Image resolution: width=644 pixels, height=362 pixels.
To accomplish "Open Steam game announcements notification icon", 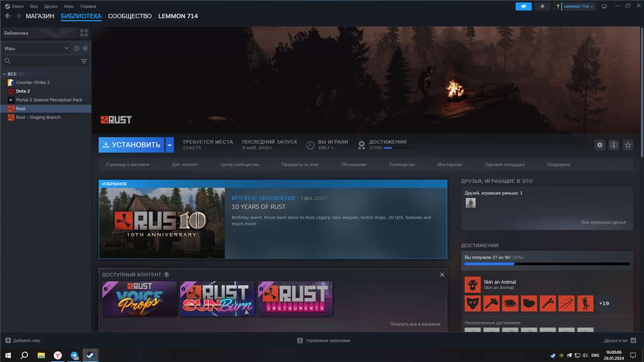I will tap(523, 6).
